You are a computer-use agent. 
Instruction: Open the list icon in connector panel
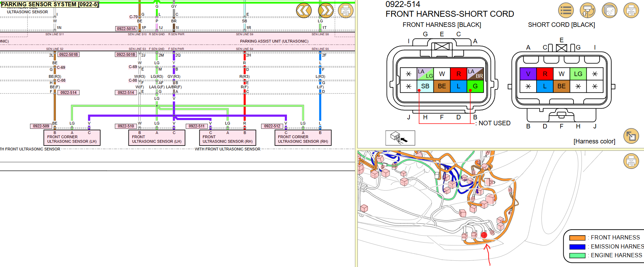(x=566, y=10)
